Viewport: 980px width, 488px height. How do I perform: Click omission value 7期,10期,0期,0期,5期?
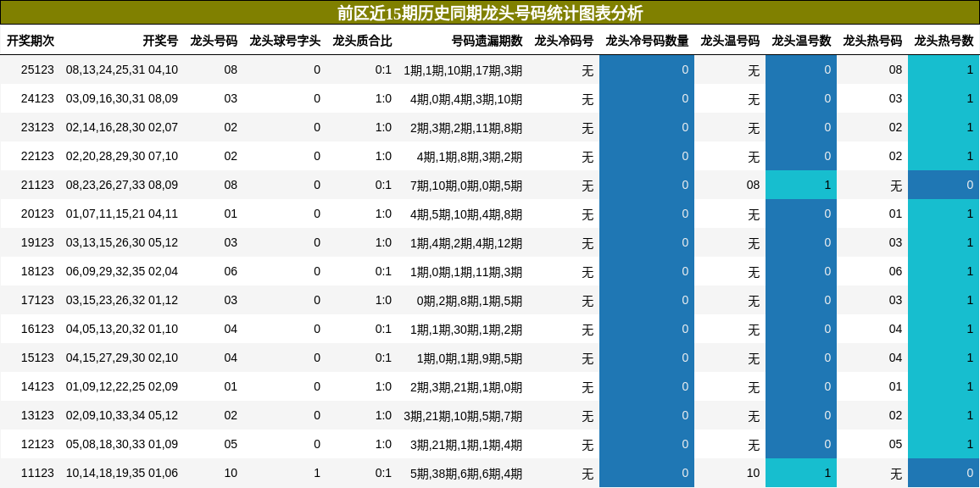tap(466, 185)
